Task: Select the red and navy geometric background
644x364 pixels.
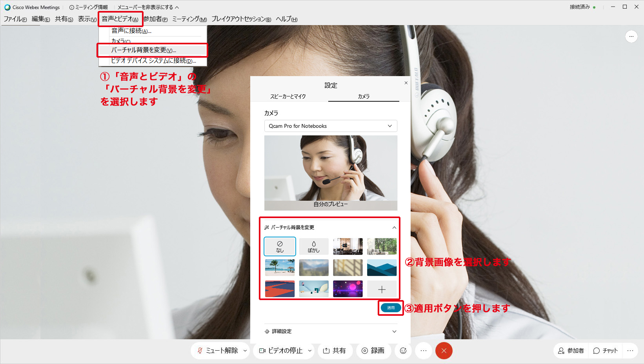Action: click(x=280, y=289)
